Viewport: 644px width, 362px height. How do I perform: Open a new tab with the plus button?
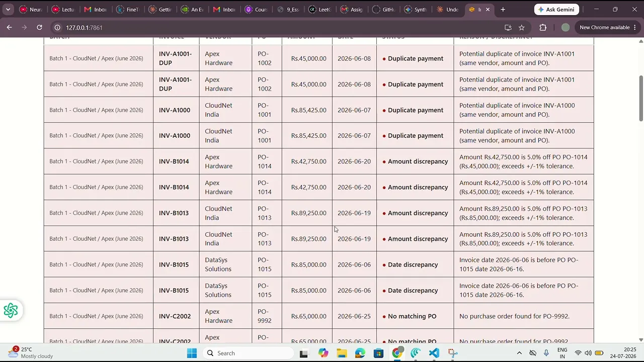point(503,9)
